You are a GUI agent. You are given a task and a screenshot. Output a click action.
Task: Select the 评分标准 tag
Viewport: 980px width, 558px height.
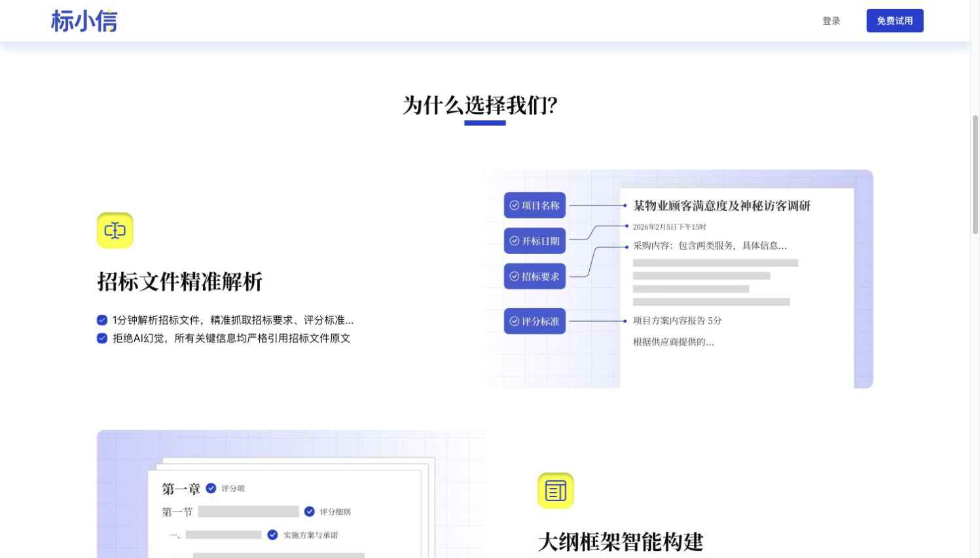tap(535, 321)
